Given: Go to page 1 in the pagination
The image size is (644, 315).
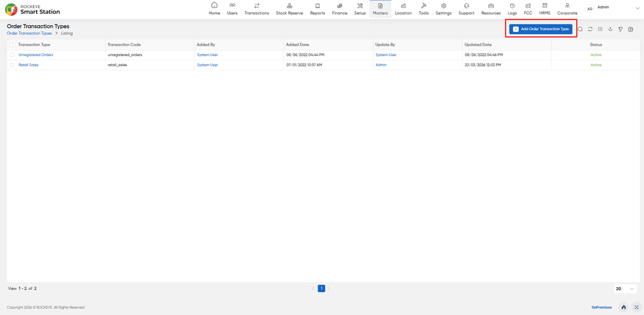Looking at the screenshot, I should [x=321, y=289].
